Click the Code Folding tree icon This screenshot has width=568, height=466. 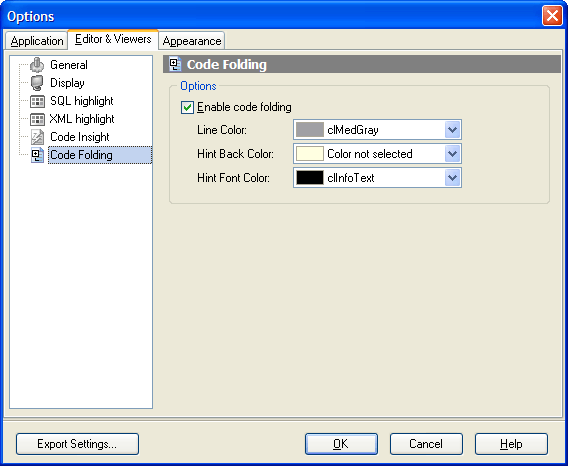[x=37, y=155]
